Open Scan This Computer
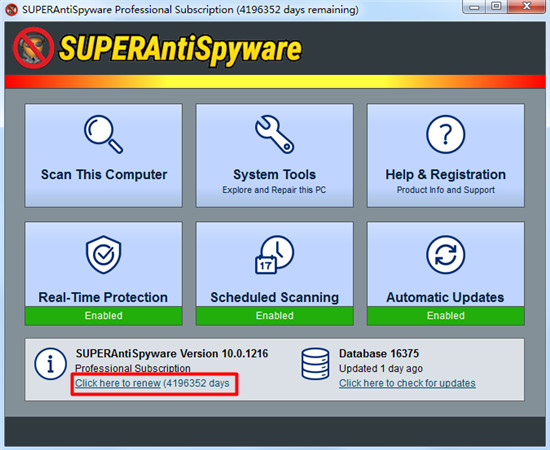The height and width of the screenshot is (450, 550). [x=103, y=155]
